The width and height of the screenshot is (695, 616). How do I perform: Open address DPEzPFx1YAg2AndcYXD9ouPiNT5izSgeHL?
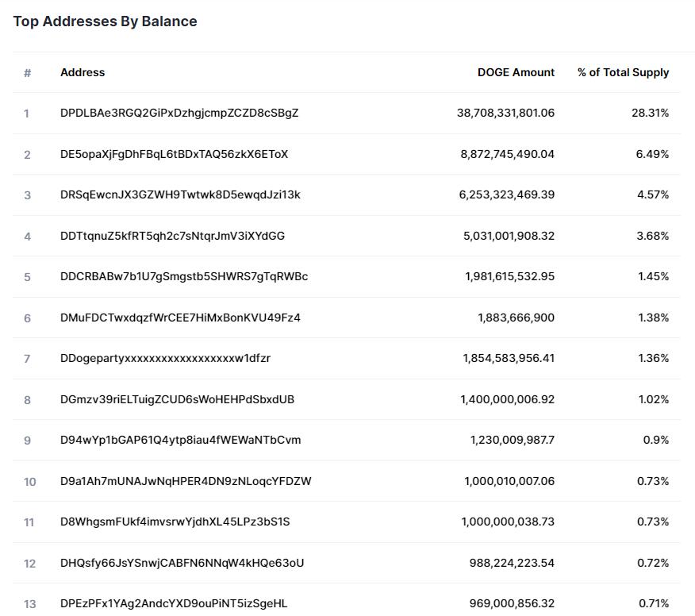[x=174, y=603]
